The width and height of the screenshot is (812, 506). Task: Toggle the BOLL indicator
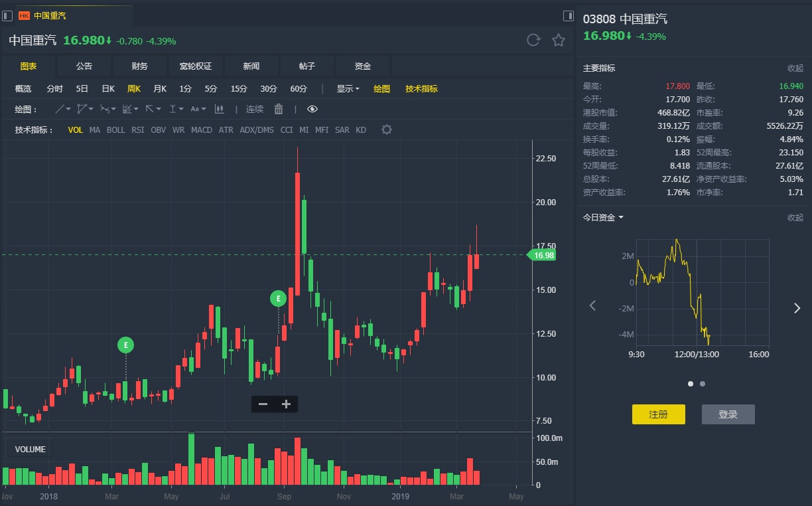click(x=115, y=130)
